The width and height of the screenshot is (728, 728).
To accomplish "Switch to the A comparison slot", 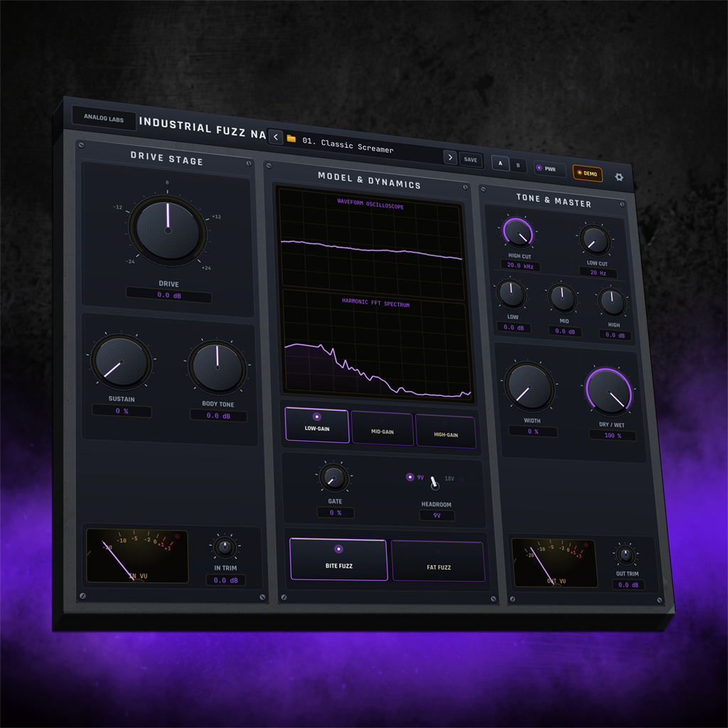I will (500, 163).
